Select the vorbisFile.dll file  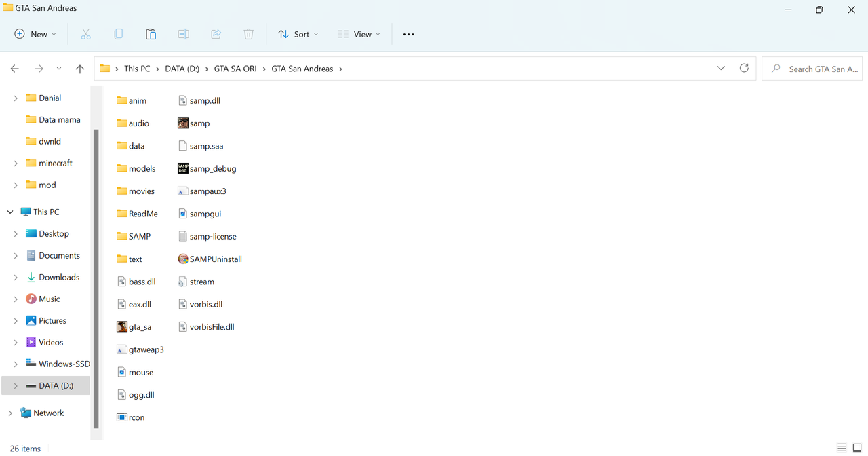(206, 326)
